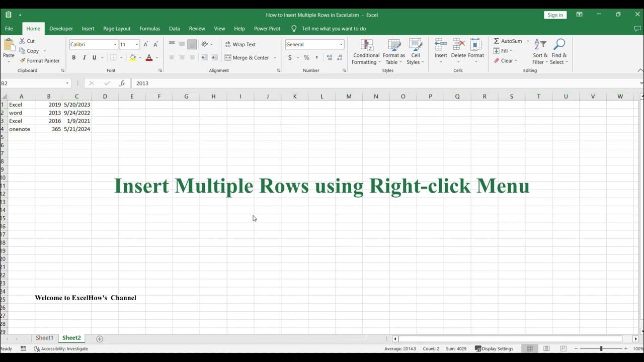The width and height of the screenshot is (644, 362).
Task: Click the Insert Function fx icon
Action: [122, 83]
